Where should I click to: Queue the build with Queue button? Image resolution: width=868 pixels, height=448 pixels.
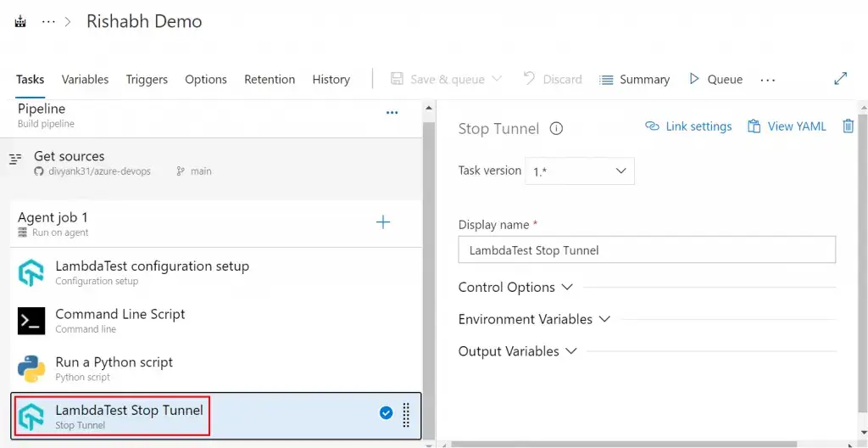715,79
